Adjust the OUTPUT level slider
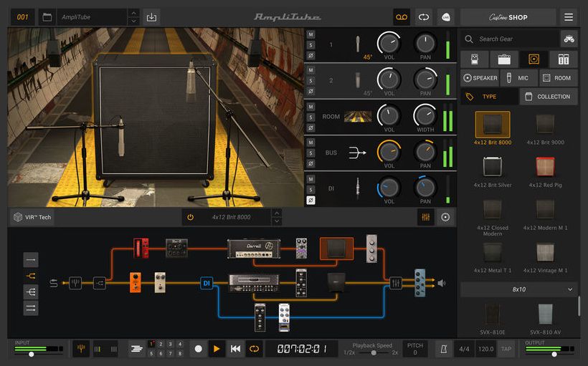 554,354
